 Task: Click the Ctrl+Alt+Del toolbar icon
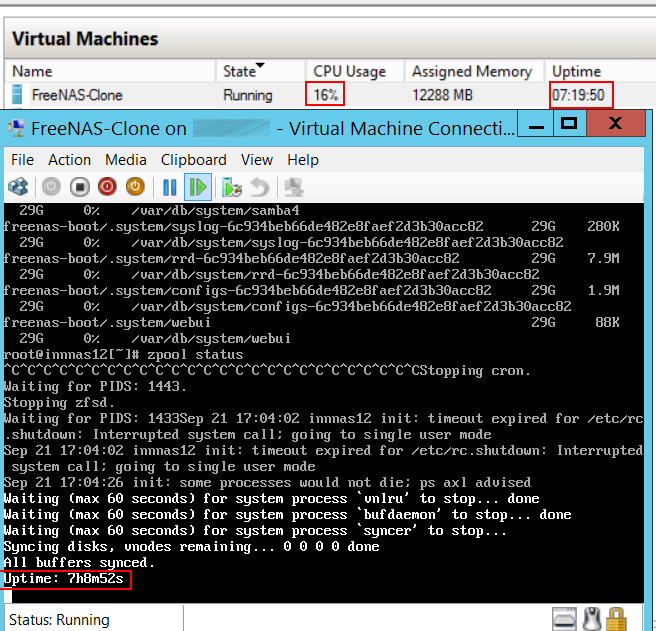click(x=18, y=187)
